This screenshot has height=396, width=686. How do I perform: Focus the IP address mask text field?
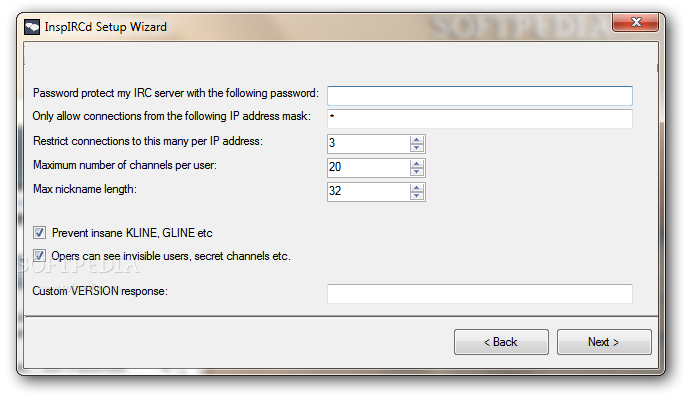point(480,119)
